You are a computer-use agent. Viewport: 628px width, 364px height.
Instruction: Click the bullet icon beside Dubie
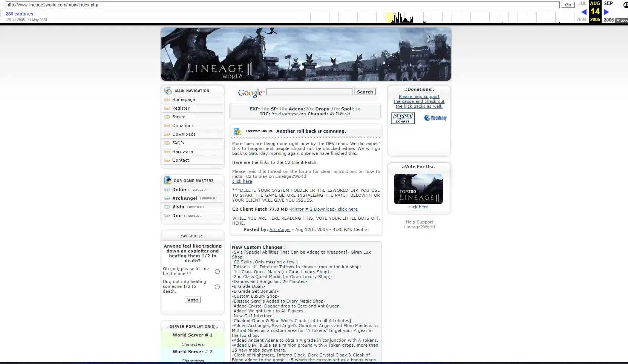167,190
